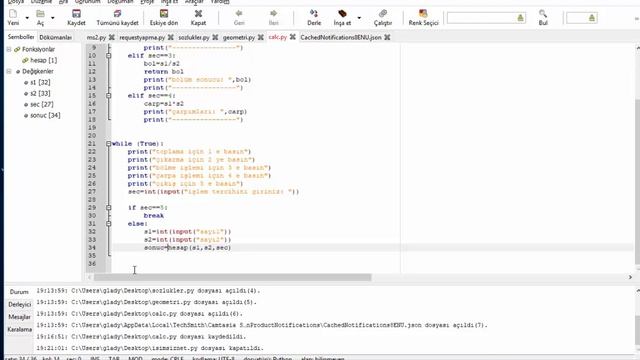The height and width of the screenshot is (360, 640).
Task: Fold the code block at line 10
Action: click(x=109, y=56)
